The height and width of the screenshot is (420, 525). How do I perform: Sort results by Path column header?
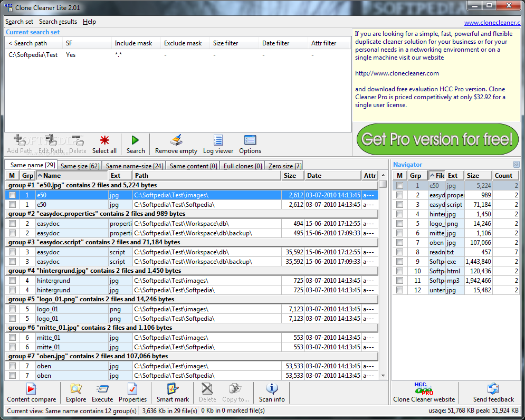tap(207, 176)
